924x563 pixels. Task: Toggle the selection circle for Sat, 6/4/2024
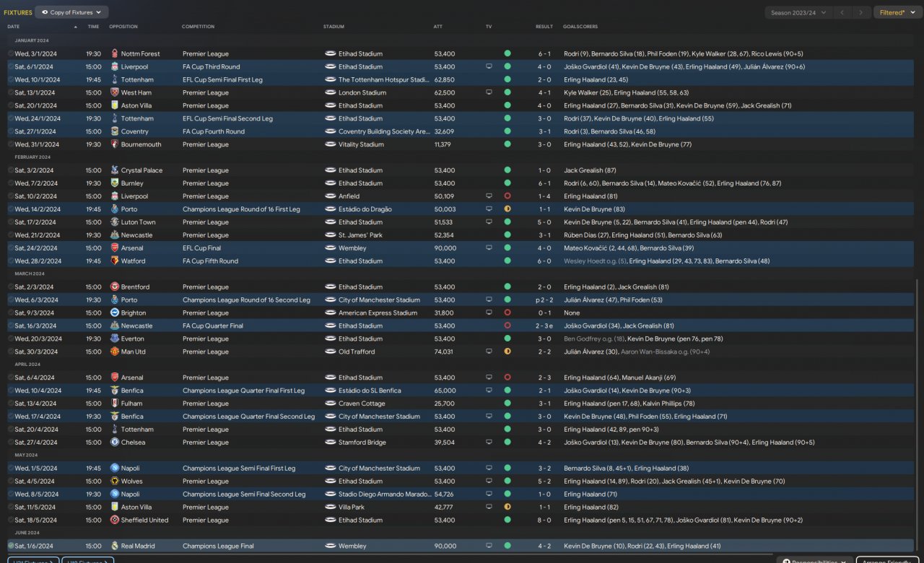(11, 377)
